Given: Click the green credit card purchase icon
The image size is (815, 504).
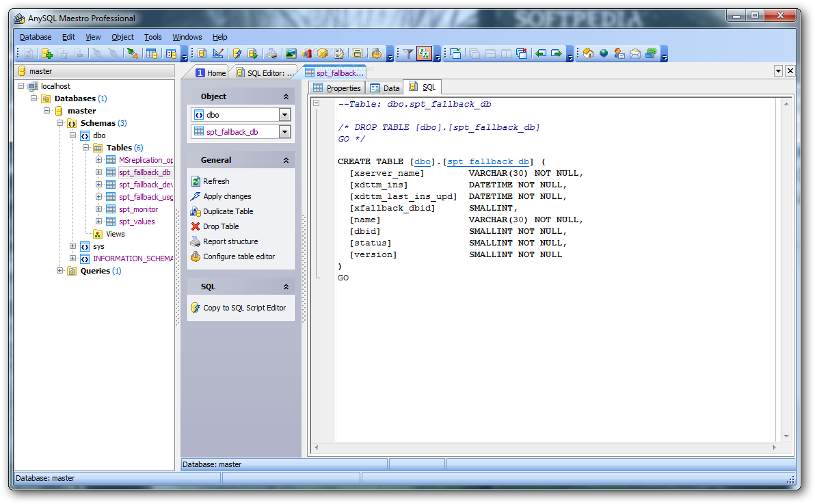Looking at the screenshot, I should [651, 53].
